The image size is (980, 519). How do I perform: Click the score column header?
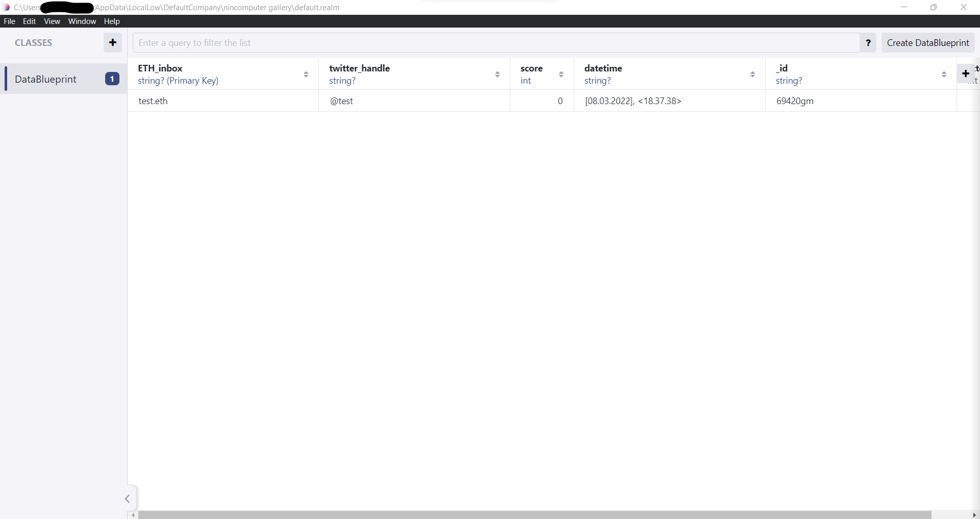[x=542, y=75]
